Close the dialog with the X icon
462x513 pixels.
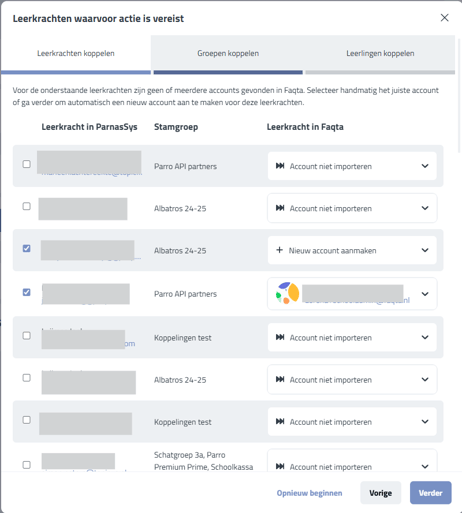point(444,18)
